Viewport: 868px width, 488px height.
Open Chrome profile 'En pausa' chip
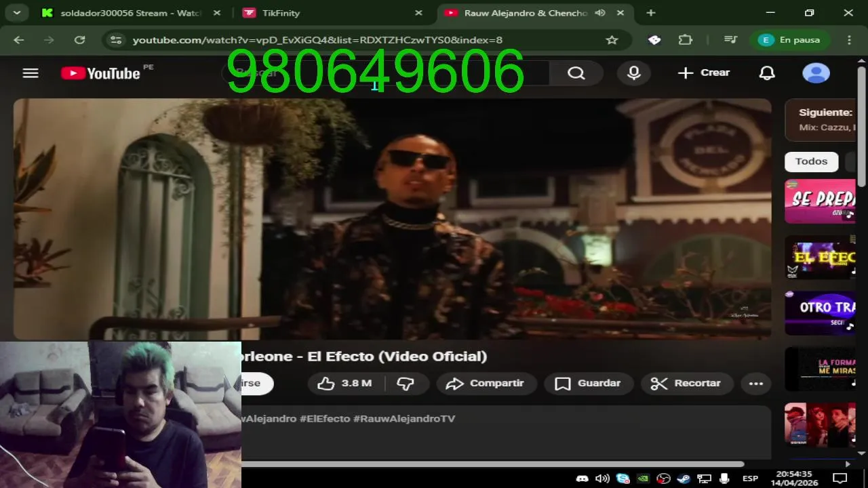[790, 40]
